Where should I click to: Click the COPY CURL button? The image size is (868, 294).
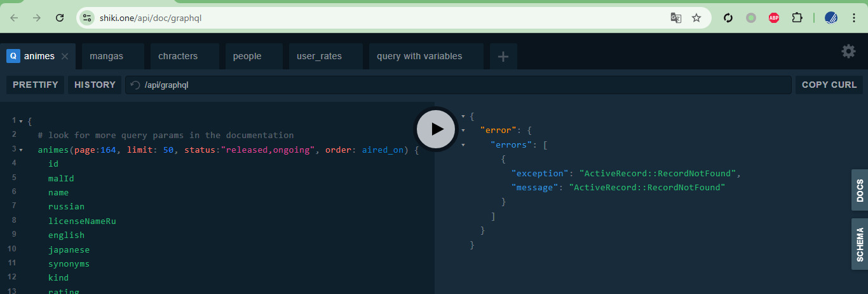[829, 85]
